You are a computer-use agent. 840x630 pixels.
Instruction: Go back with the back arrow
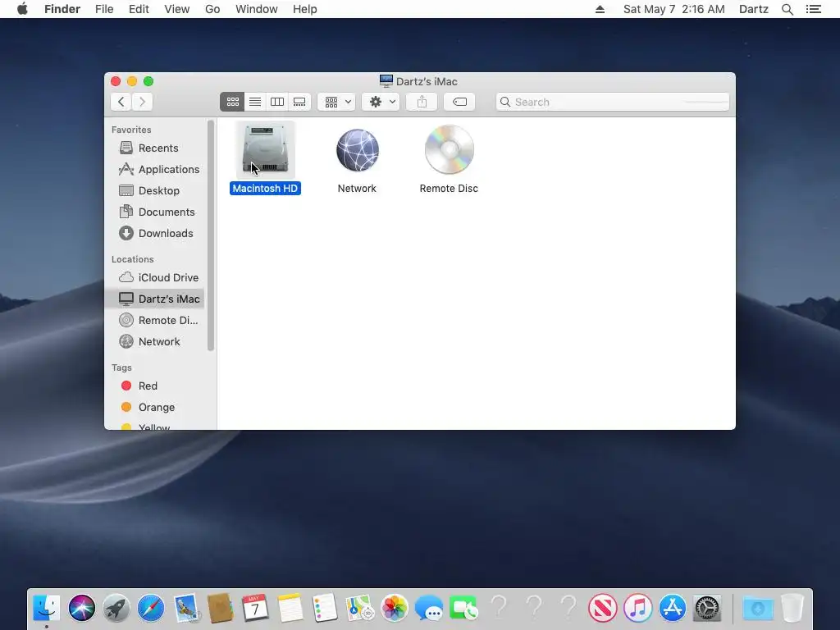point(121,102)
